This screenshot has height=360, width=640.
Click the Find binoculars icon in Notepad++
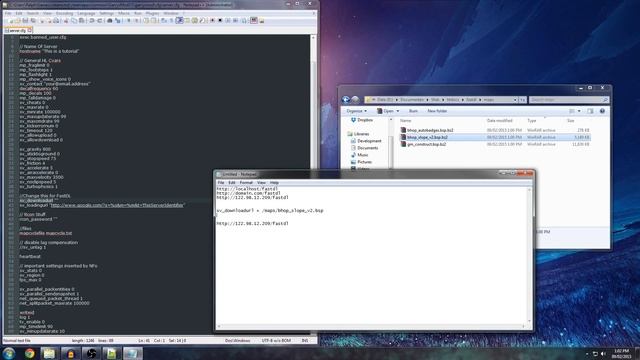click(x=109, y=20)
